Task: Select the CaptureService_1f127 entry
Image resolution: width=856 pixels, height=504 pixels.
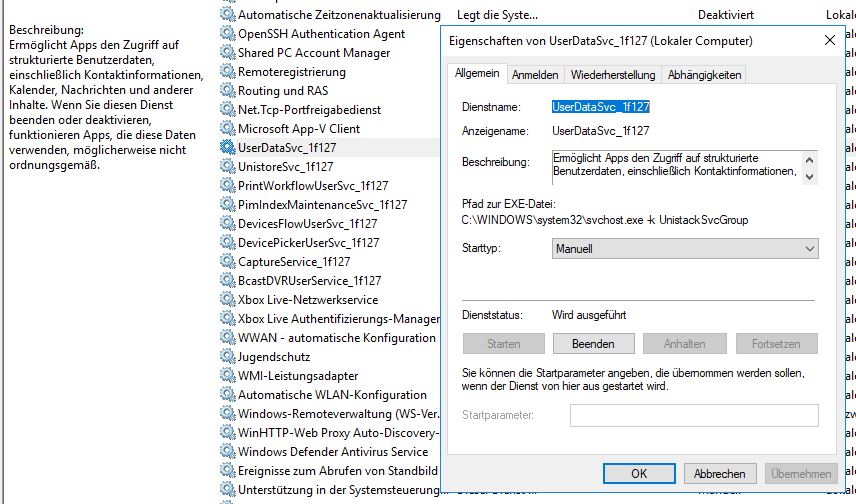Action: [294, 262]
